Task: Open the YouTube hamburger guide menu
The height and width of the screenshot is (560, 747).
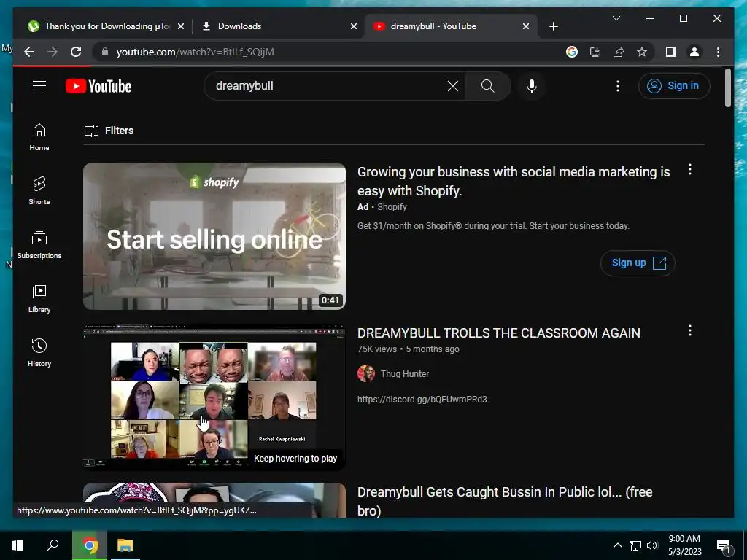Action: (39, 86)
